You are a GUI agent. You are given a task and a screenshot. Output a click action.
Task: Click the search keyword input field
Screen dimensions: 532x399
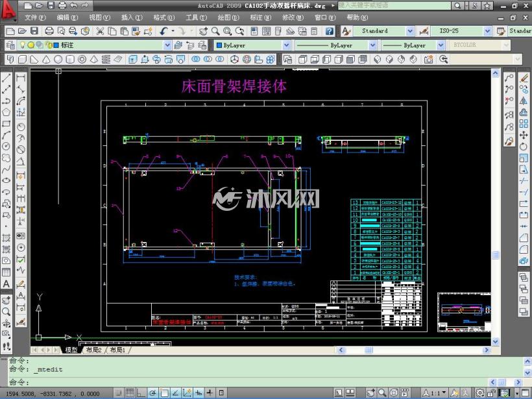click(394, 5)
